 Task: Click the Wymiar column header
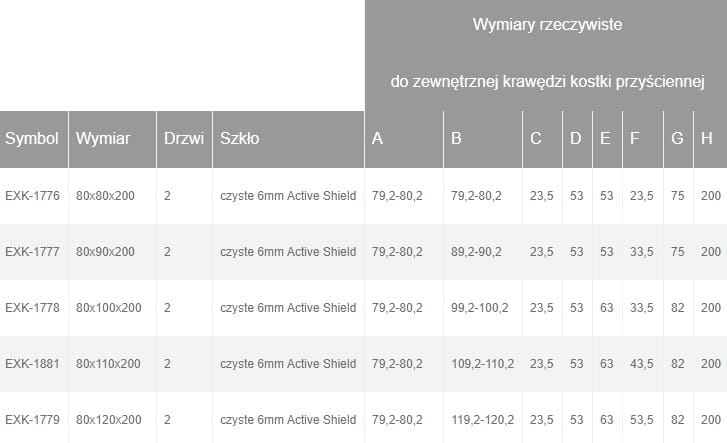click(x=103, y=139)
